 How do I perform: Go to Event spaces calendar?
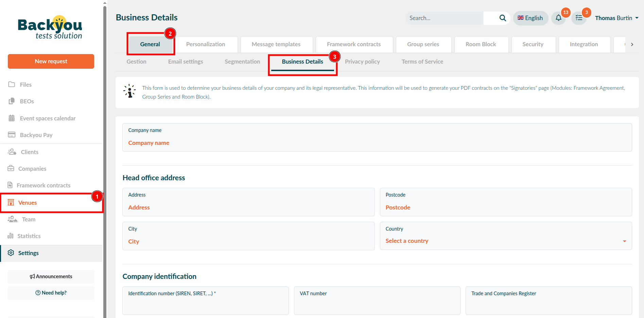(x=48, y=118)
